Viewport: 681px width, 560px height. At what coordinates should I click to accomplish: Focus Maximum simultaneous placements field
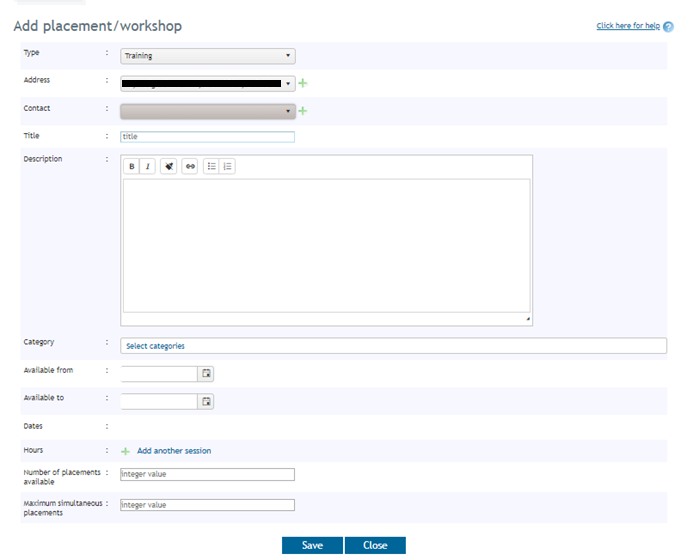(x=208, y=505)
